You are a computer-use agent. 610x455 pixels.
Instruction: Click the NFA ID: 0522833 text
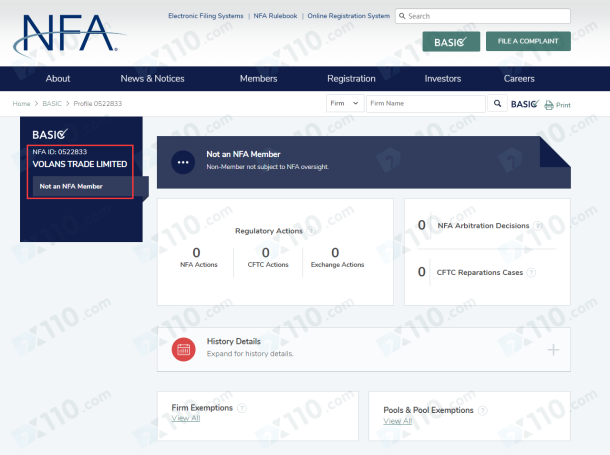click(60, 152)
